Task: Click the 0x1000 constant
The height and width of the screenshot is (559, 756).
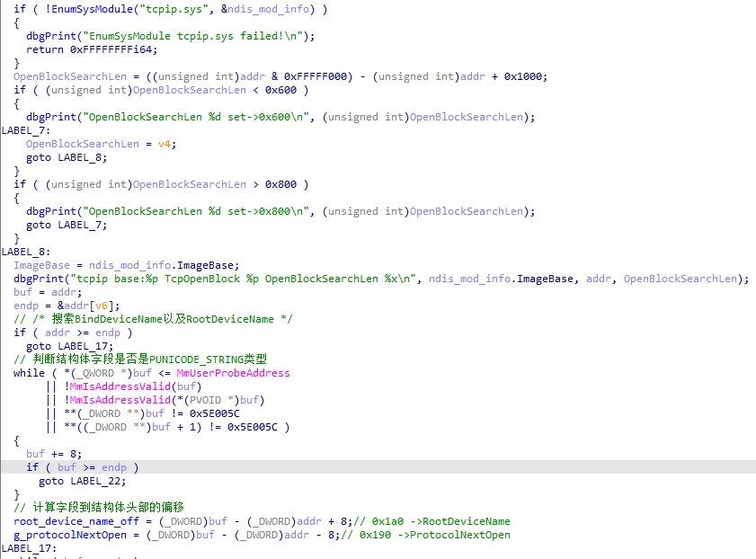Action: (x=523, y=76)
